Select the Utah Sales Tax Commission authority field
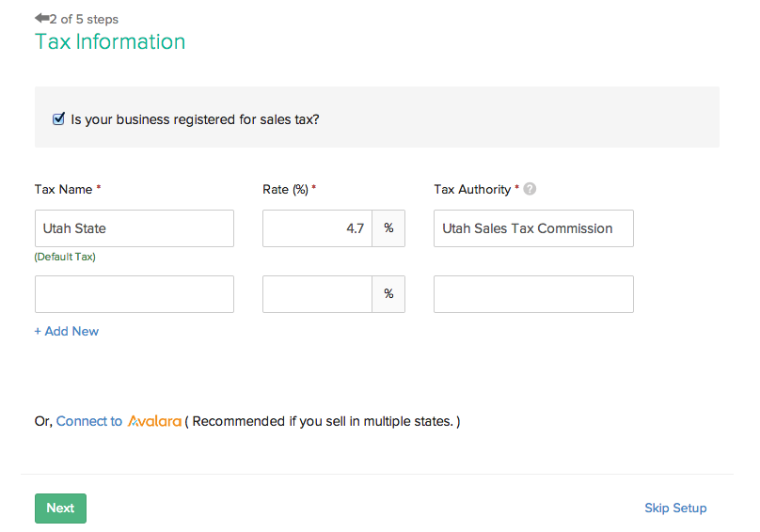The image size is (760, 532). pos(533,228)
